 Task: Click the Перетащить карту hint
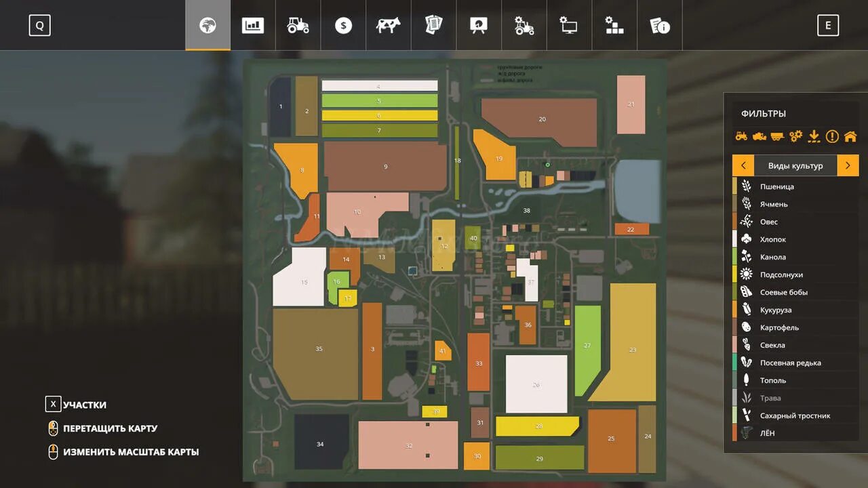tap(102, 428)
